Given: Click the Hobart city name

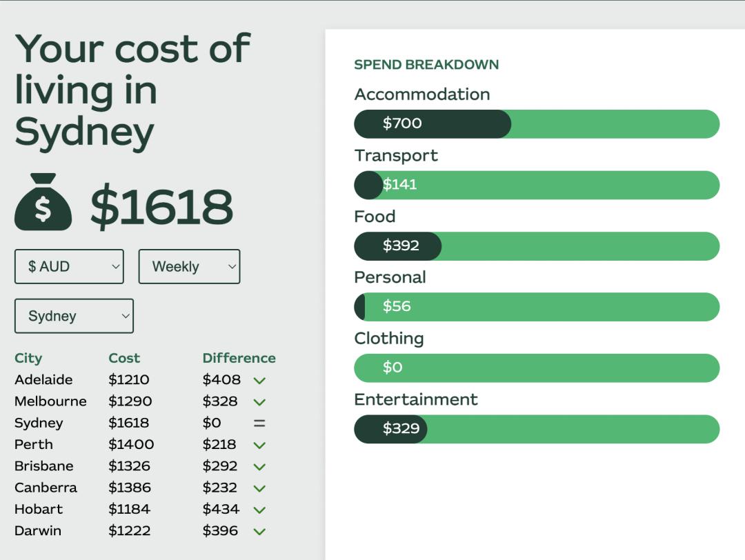Looking at the screenshot, I should [39, 510].
